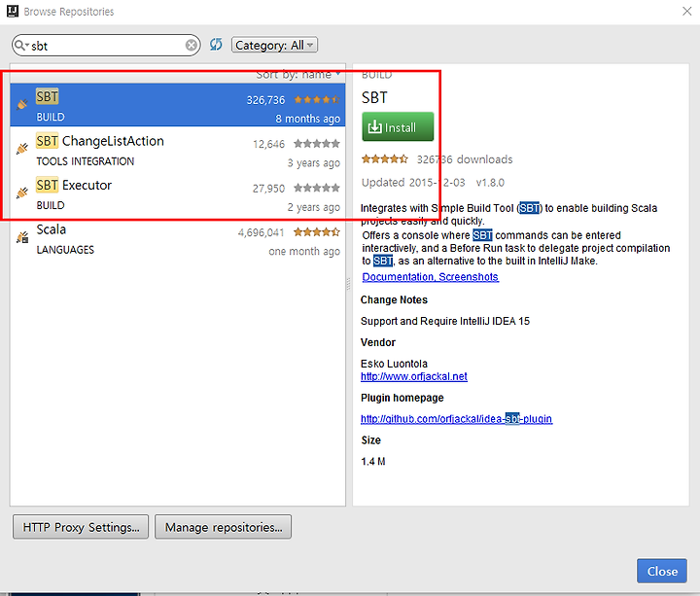Select the Scala plugin

178,238
